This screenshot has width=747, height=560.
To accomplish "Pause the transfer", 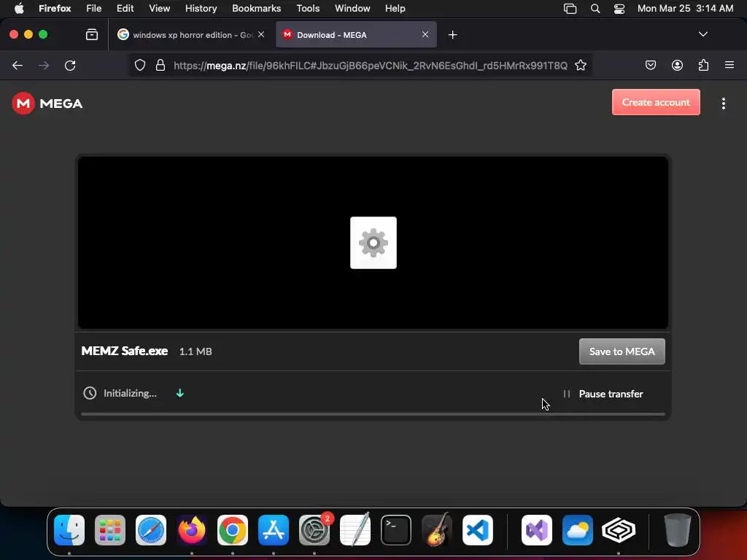I will point(603,394).
